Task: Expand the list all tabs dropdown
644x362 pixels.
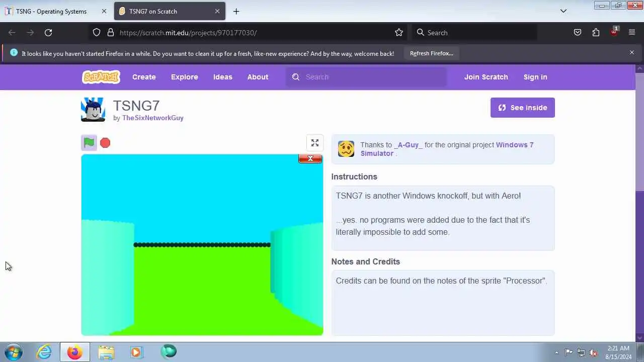Action: pos(563,11)
